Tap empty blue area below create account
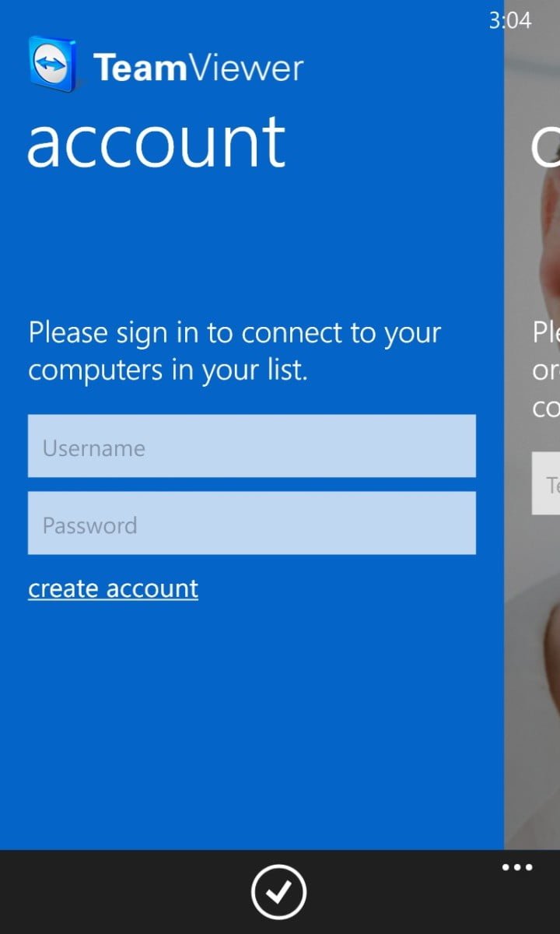The image size is (560, 934). pyautogui.click(x=251, y=724)
